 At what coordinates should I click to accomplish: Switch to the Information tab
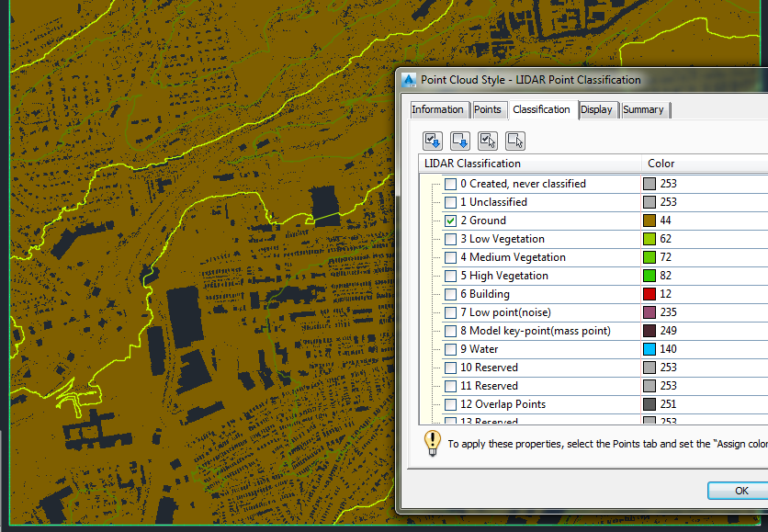coord(439,109)
